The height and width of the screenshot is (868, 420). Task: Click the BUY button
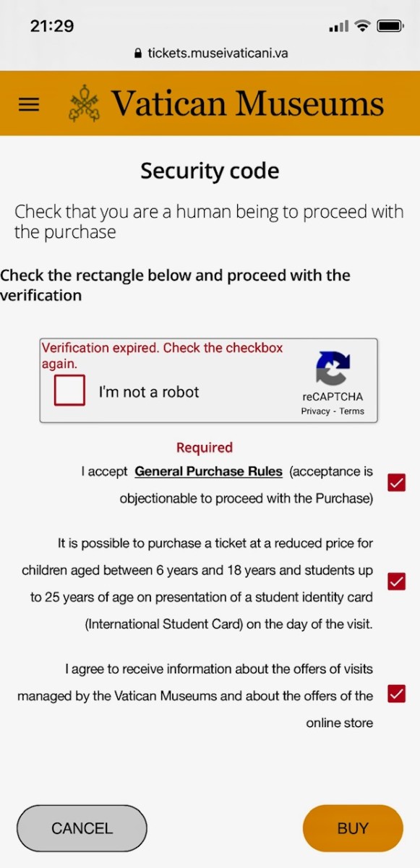[x=353, y=828]
